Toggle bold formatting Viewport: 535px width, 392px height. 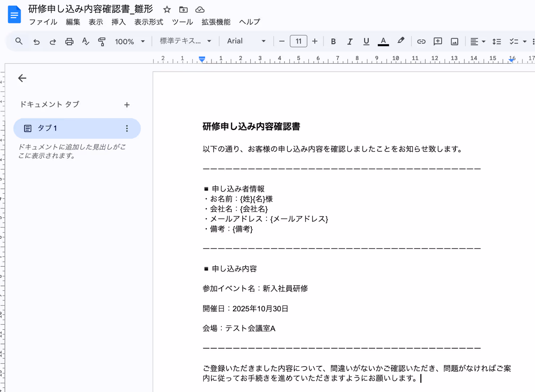click(333, 41)
